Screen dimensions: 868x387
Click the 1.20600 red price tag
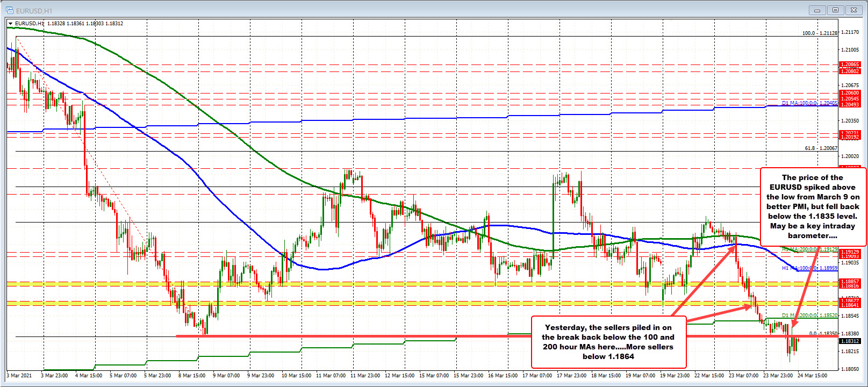[850, 93]
